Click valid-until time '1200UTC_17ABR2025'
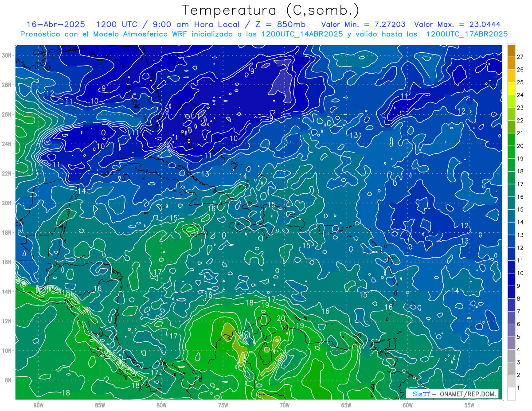 pos(467,34)
